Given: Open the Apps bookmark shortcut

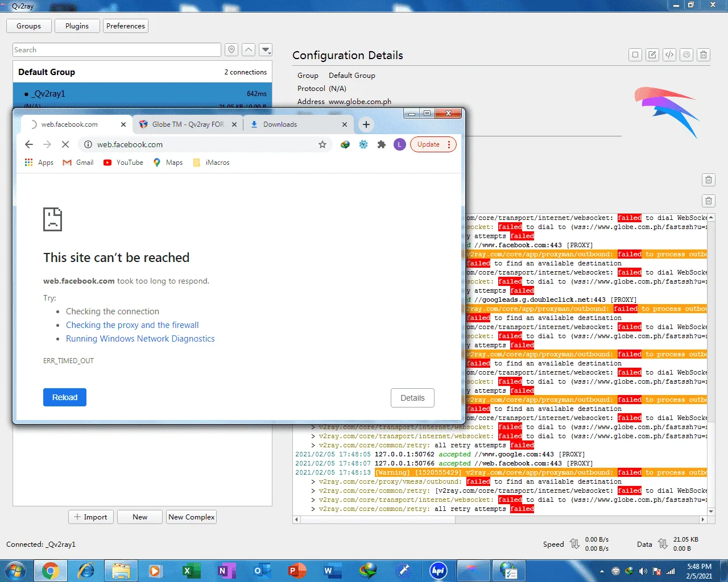Looking at the screenshot, I should click(39, 163).
